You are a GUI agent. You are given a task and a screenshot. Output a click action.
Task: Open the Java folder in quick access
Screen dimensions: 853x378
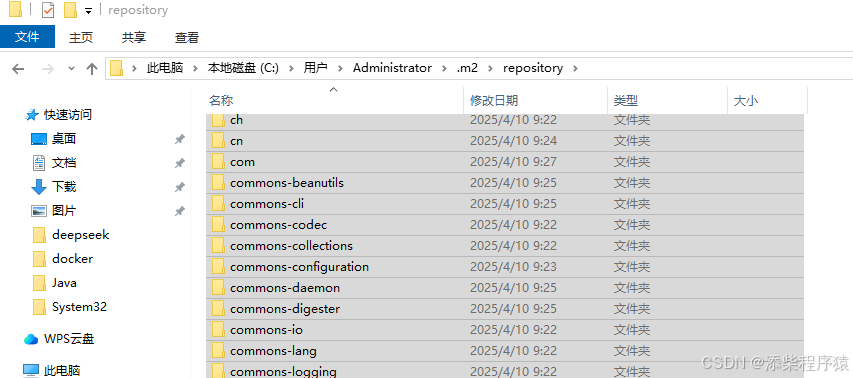pos(64,282)
